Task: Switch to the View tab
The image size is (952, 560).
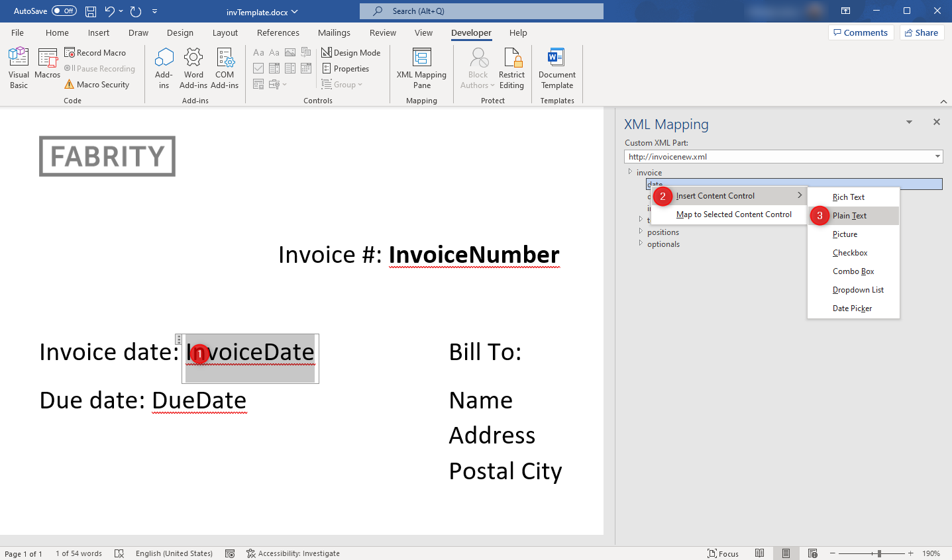Action: pos(423,33)
